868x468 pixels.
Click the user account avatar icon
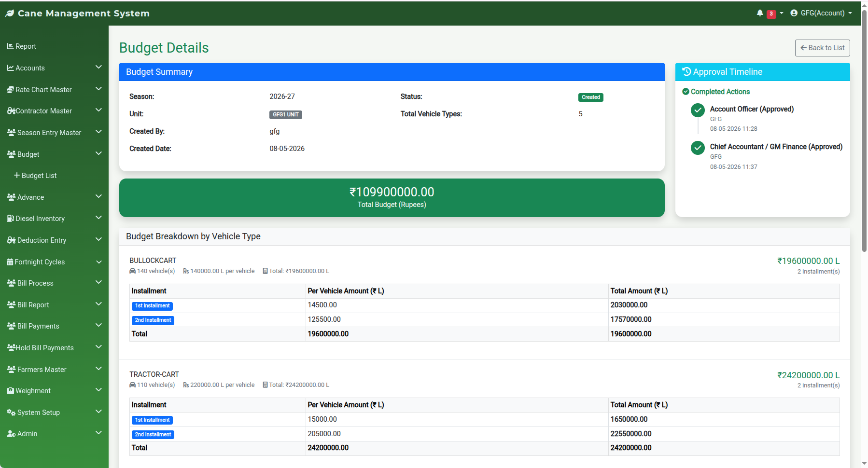794,13
